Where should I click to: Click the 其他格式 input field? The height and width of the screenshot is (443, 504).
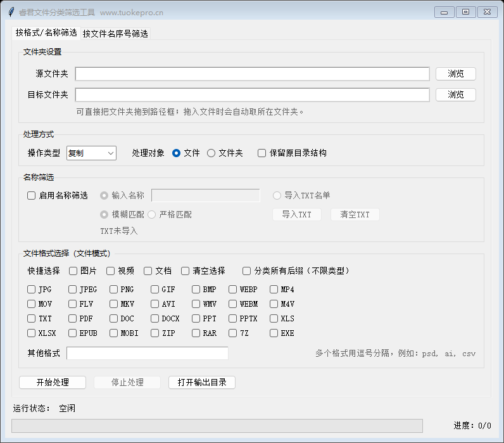(x=148, y=353)
